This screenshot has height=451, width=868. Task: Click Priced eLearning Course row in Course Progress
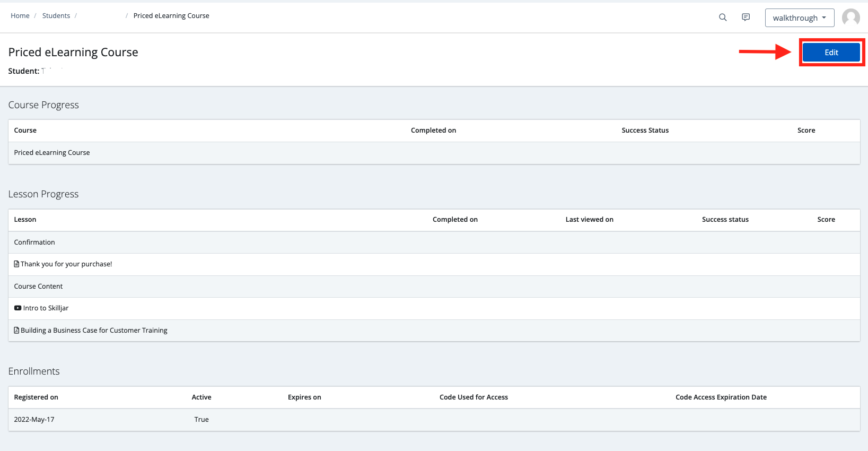coord(52,153)
